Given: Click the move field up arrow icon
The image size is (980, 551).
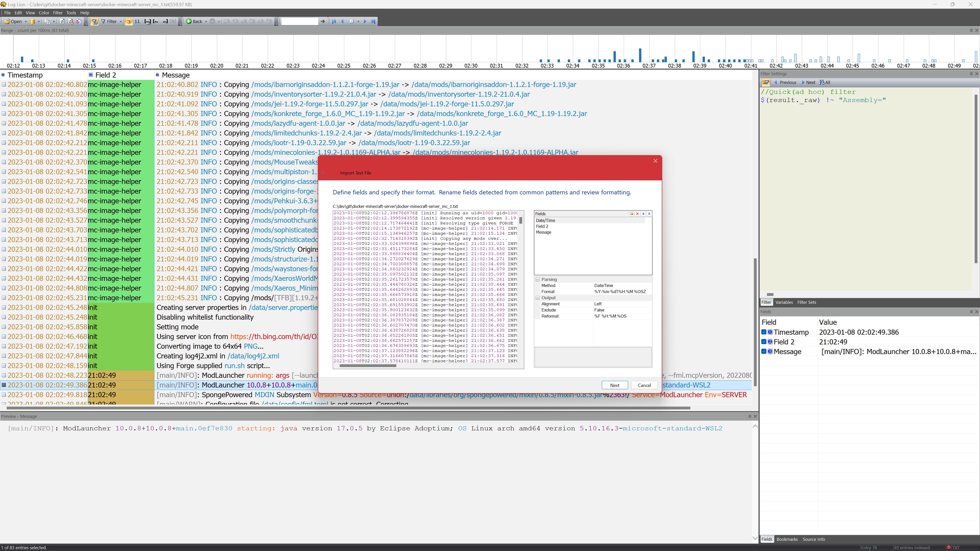Looking at the screenshot, I should tap(643, 214).
